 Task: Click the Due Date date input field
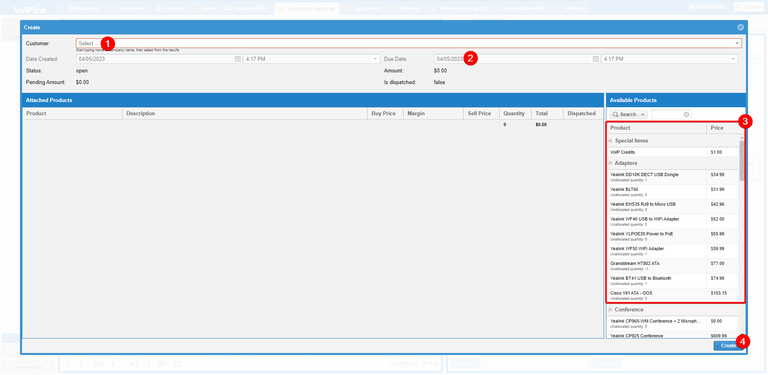click(x=512, y=59)
